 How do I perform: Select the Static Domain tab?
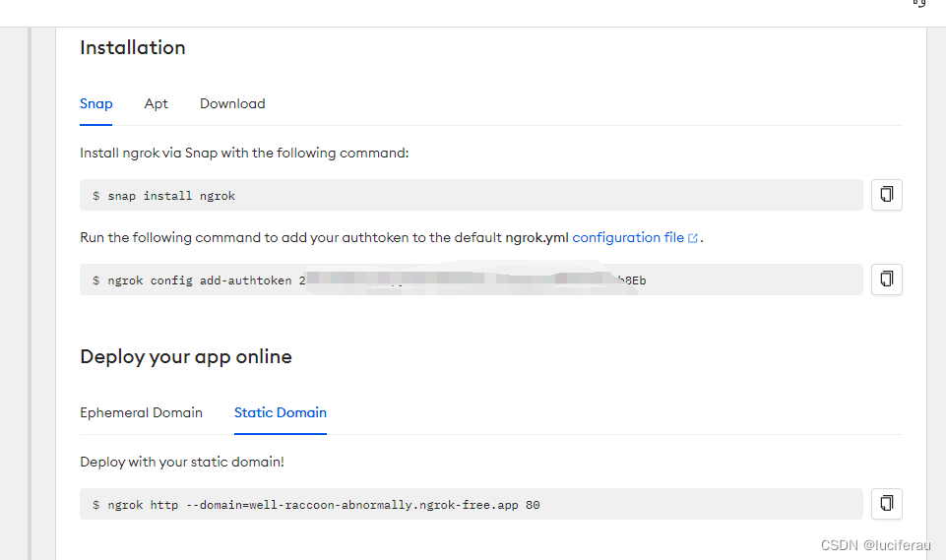click(x=281, y=412)
